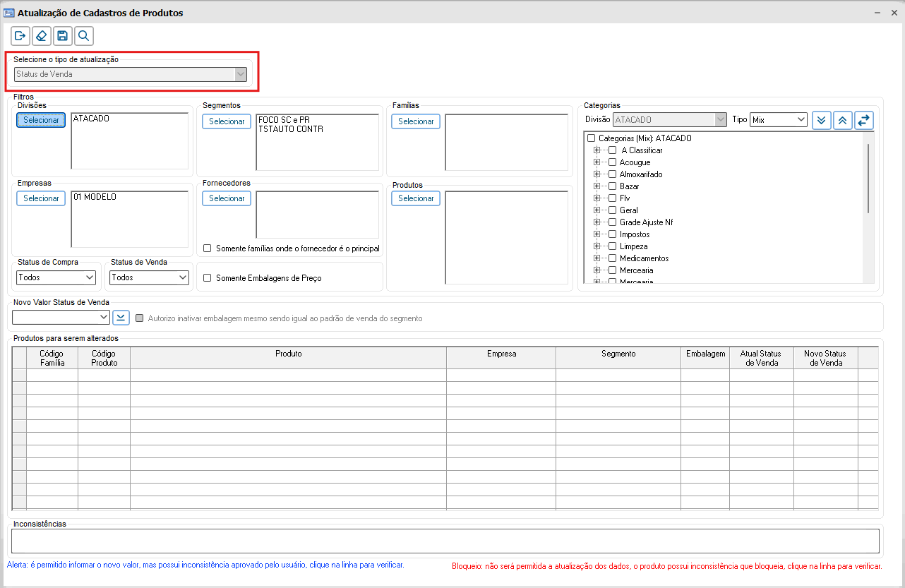Close the Atualização de Cadastros de Produtos window

893,13
